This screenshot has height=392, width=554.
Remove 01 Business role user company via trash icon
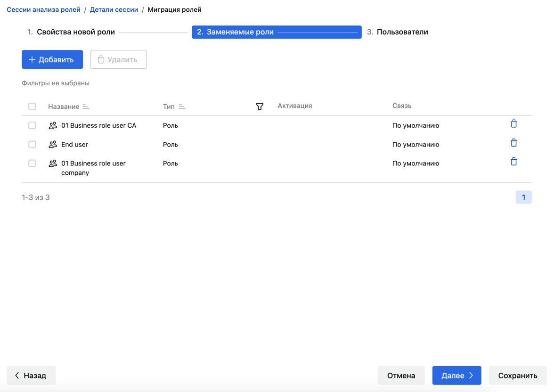pos(513,162)
